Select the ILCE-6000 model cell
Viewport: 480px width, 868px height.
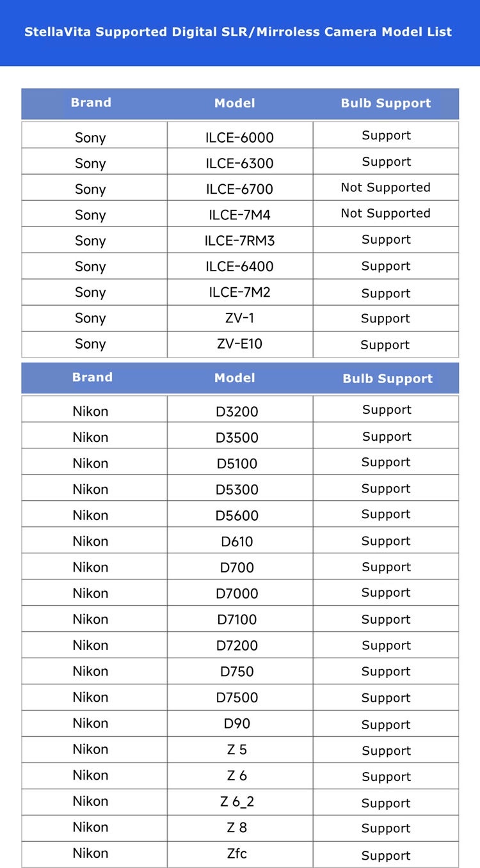tap(239, 138)
